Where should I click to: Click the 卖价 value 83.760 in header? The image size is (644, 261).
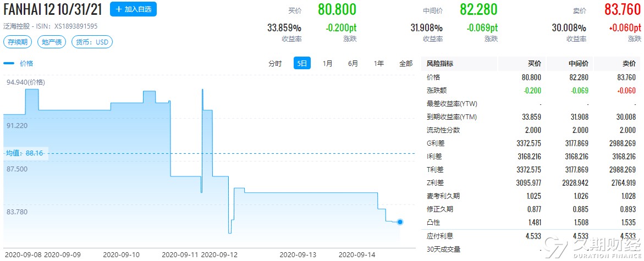(621, 9)
